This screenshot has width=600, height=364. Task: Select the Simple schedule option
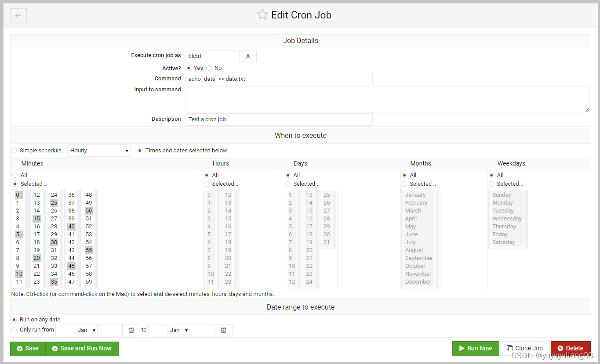point(14,150)
